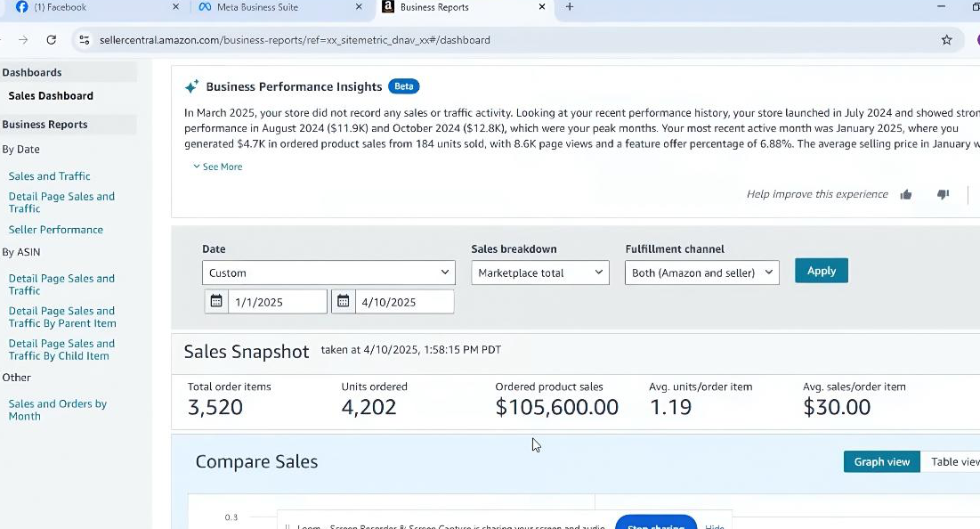Open the Sales breakdown dropdown

tap(540, 273)
